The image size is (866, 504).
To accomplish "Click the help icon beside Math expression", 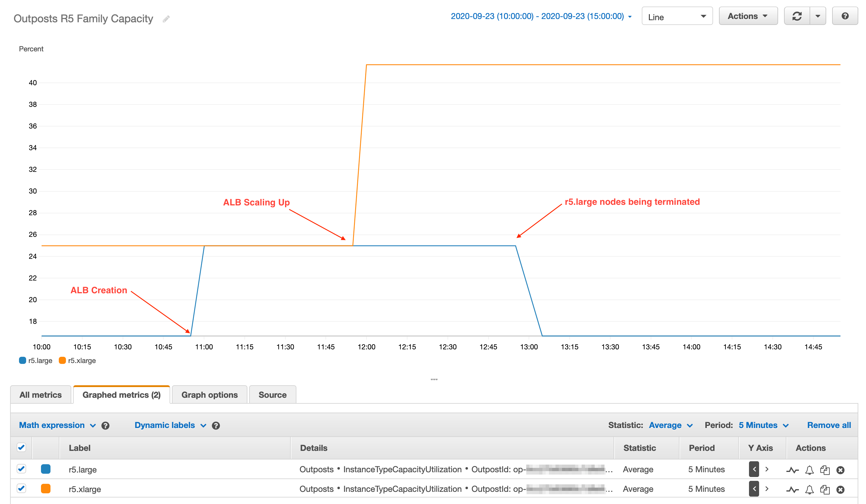I will point(105,426).
